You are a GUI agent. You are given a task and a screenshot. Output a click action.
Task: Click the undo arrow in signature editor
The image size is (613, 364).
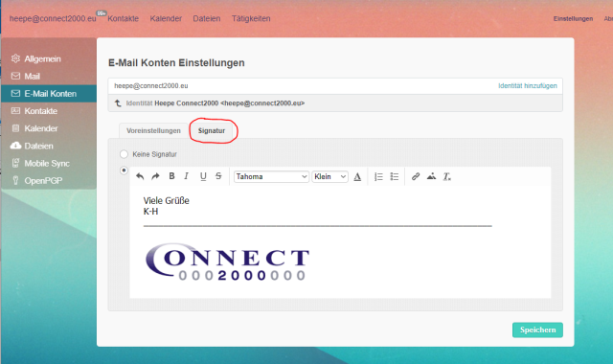tap(140, 176)
